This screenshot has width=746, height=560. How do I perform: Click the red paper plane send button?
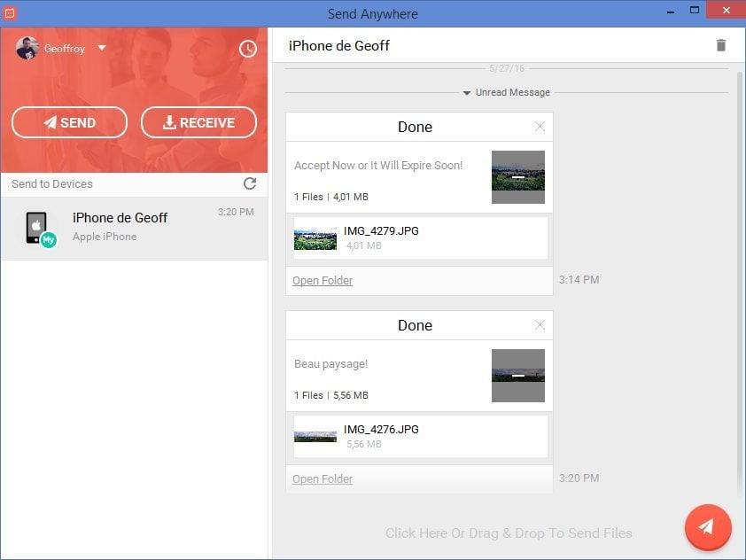coord(707,527)
